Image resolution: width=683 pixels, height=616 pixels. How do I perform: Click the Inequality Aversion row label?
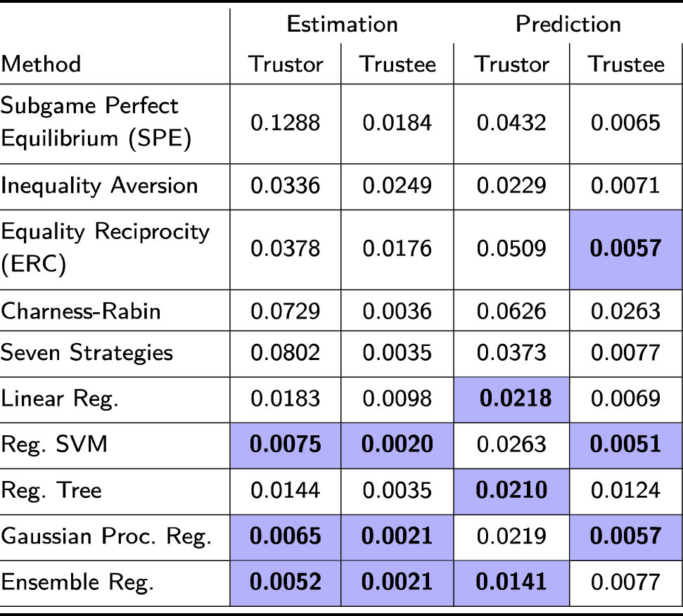pyautogui.click(x=99, y=186)
